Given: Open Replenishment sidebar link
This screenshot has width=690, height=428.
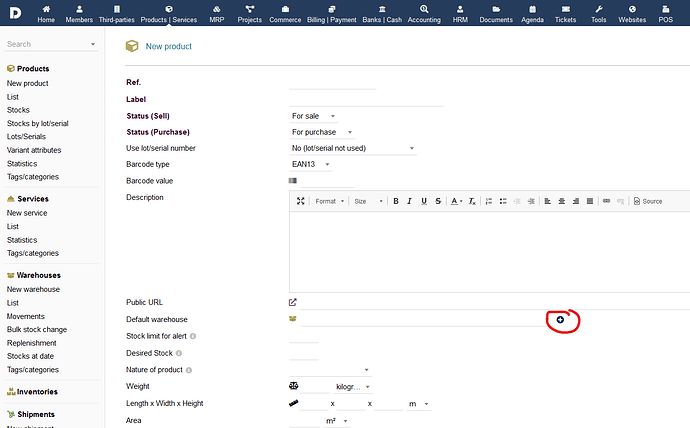Looking at the screenshot, I should point(31,343).
